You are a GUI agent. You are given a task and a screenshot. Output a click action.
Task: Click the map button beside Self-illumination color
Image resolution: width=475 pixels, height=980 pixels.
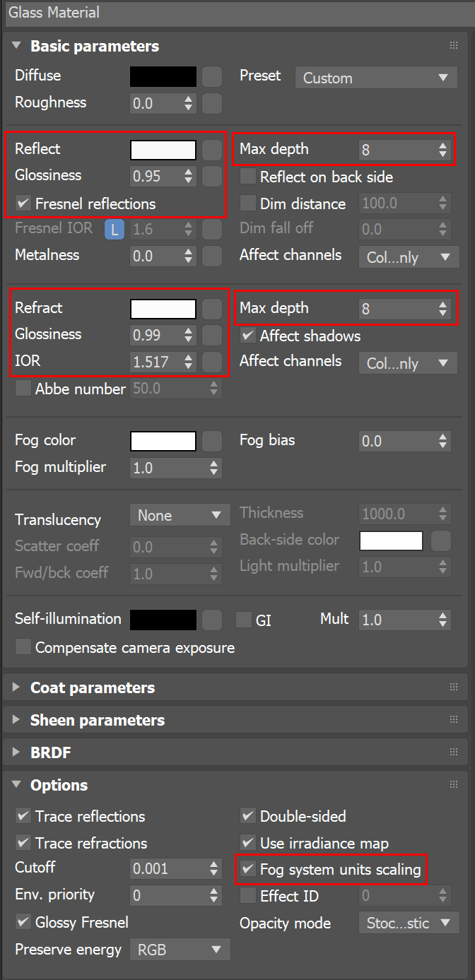tap(212, 620)
